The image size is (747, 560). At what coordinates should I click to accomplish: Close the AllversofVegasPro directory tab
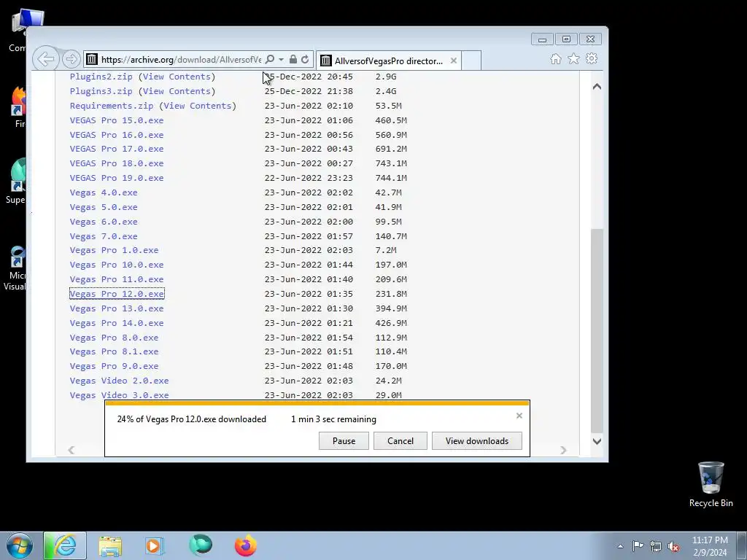(x=454, y=61)
